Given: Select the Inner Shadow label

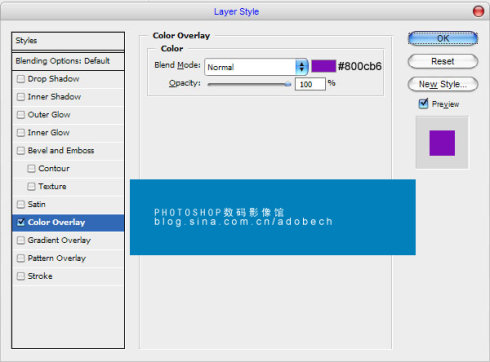Looking at the screenshot, I should tap(54, 97).
